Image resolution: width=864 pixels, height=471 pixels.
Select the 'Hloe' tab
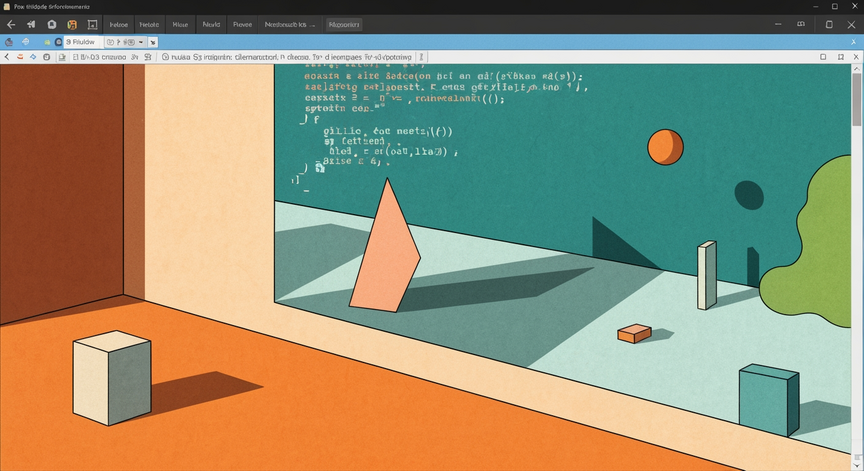coord(180,24)
